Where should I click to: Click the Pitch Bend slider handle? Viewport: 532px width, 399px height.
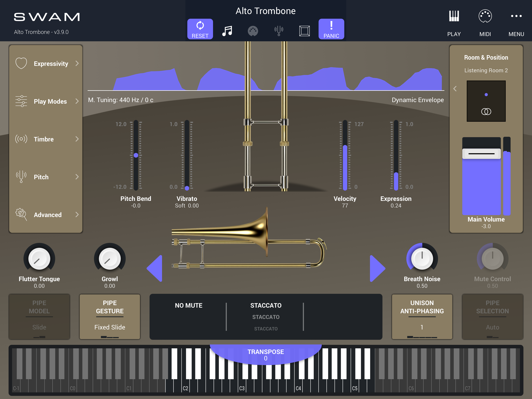136,155
